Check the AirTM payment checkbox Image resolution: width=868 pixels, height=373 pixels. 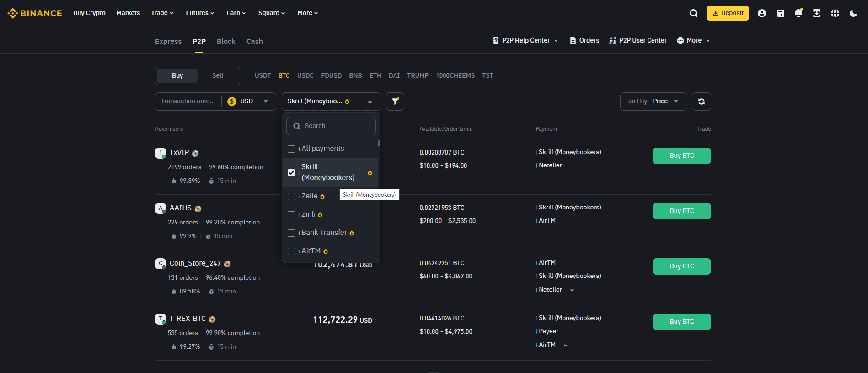291,251
